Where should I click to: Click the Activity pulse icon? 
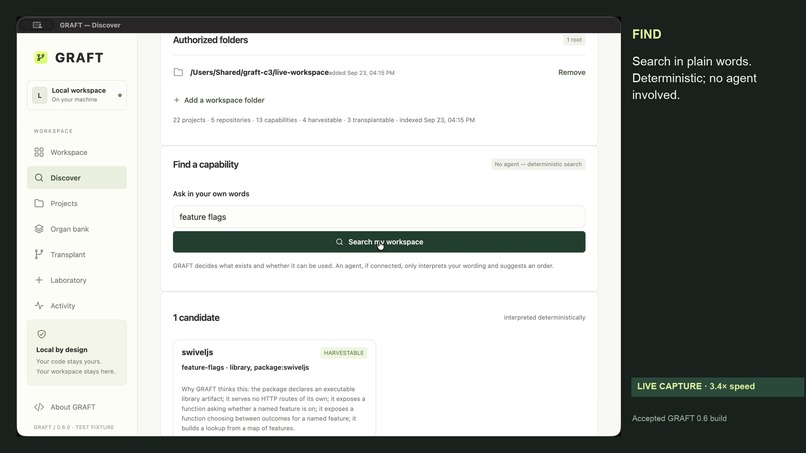click(x=39, y=305)
